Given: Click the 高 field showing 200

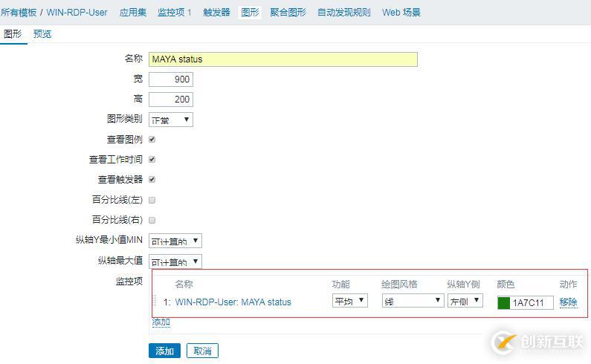Looking at the screenshot, I should click(x=171, y=100).
